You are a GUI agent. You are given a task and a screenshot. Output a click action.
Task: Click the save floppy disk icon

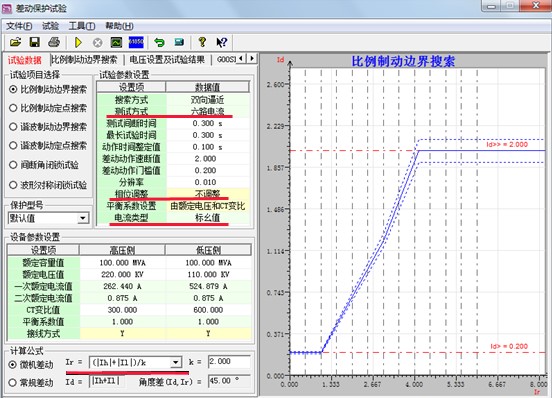[34, 43]
